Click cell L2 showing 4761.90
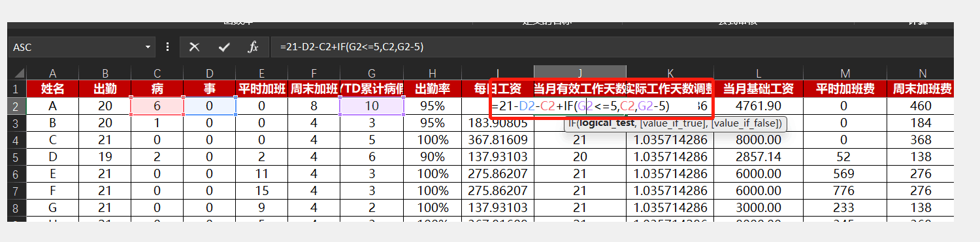Screen dimensions: 980x242 (x=759, y=106)
